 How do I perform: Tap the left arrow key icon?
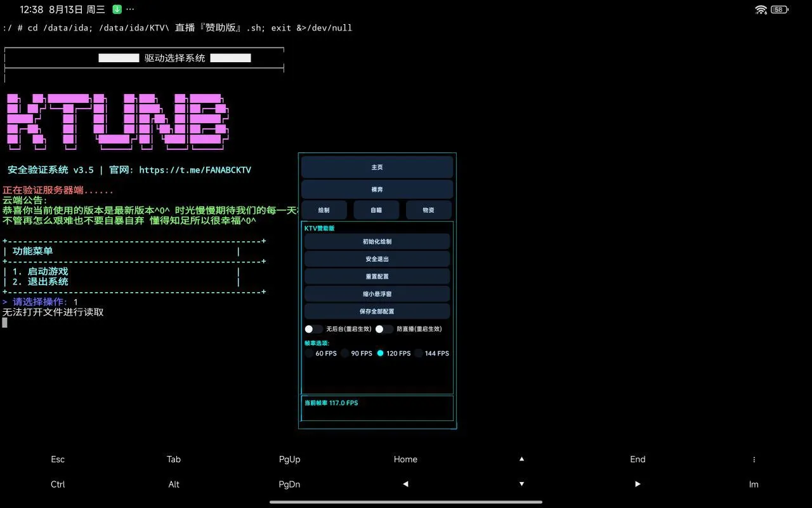pos(405,484)
